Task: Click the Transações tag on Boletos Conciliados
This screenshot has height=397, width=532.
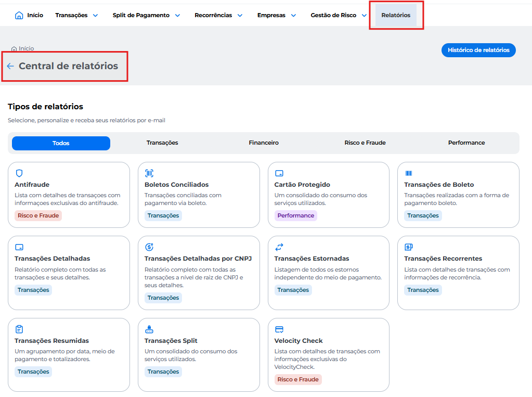Action: pyautogui.click(x=163, y=215)
